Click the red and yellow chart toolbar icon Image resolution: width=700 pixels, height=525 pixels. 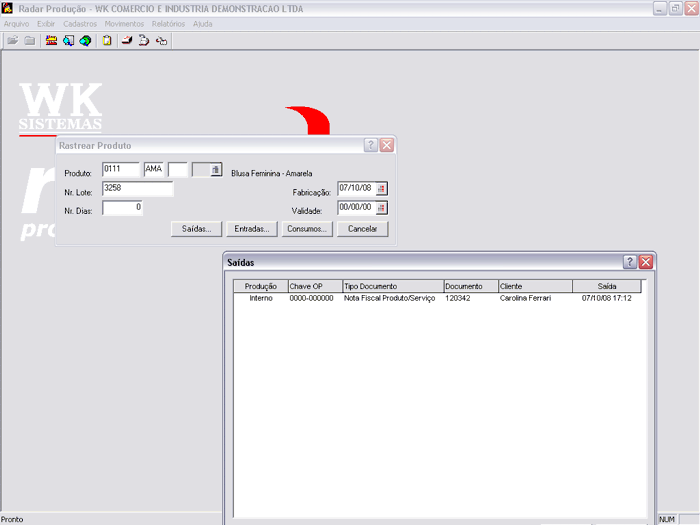[51, 41]
